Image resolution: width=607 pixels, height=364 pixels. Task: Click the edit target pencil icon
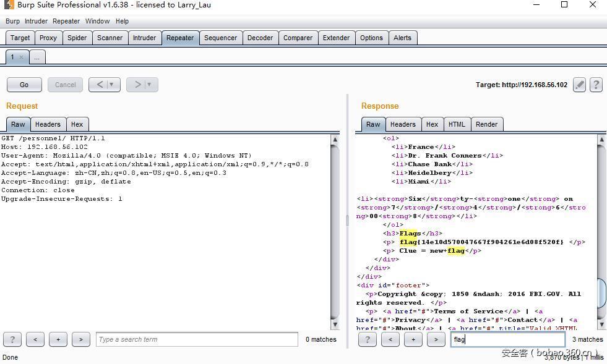pos(579,85)
